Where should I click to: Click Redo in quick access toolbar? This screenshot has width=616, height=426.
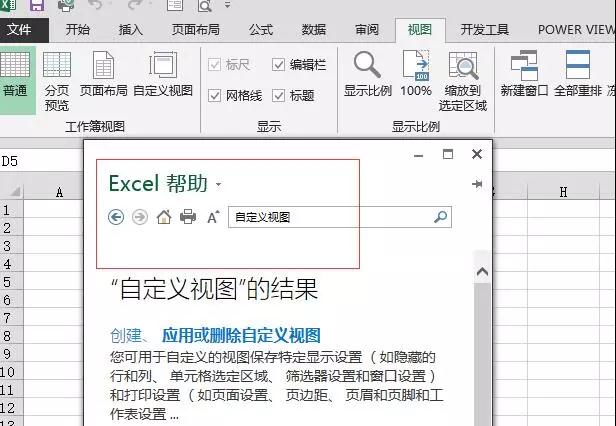(136, 5)
